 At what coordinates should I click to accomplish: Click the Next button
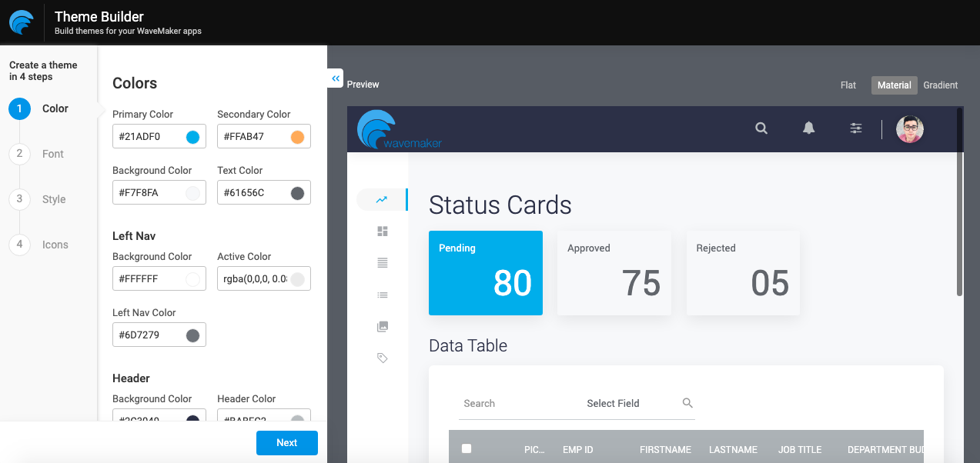[x=286, y=443]
